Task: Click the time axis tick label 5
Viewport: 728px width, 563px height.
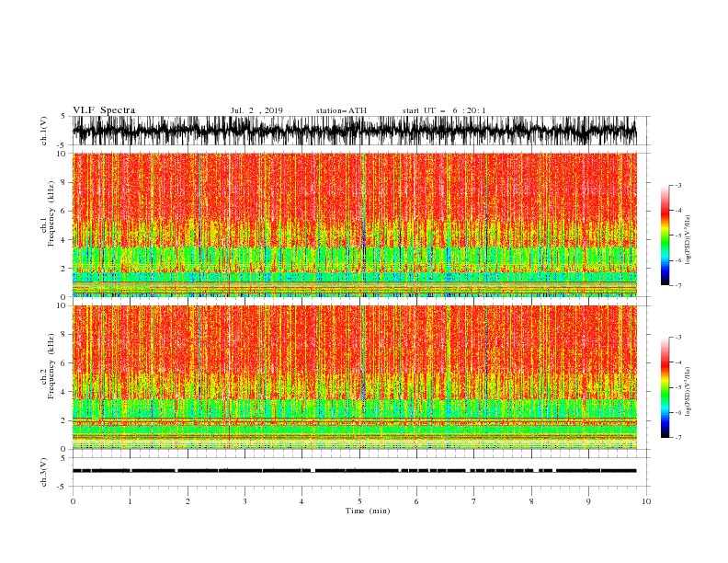Action: coord(359,501)
